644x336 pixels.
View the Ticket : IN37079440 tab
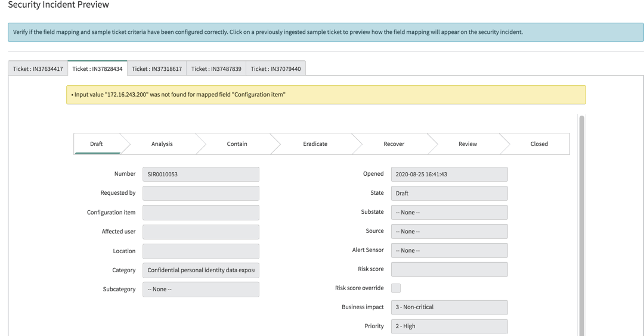pyautogui.click(x=275, y=69)
